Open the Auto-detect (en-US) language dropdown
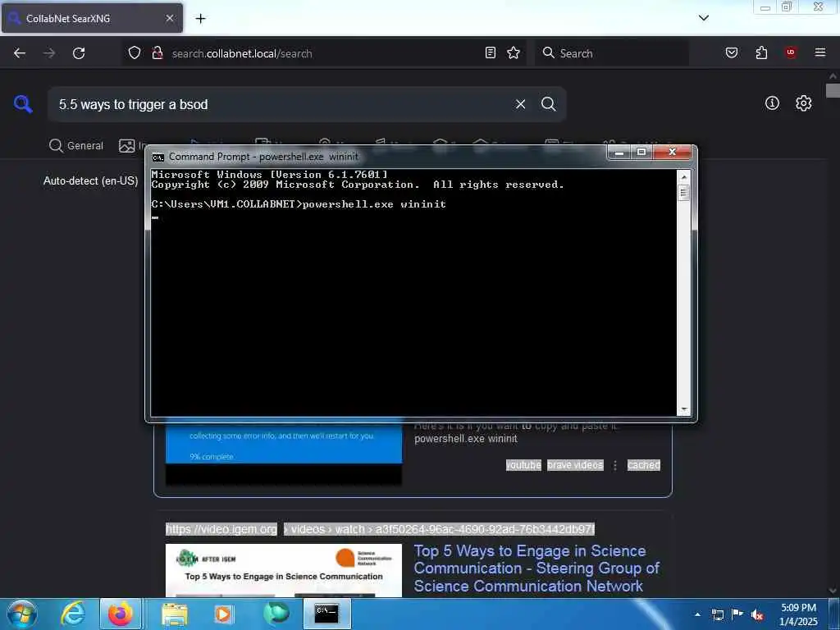The height and width of the screenshot is (630, 840). 90,181
